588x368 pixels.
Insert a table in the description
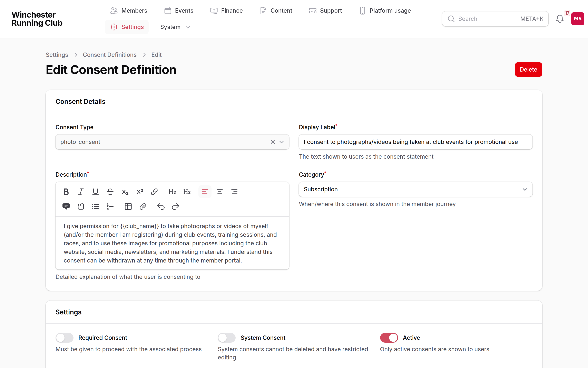[128, 207]
